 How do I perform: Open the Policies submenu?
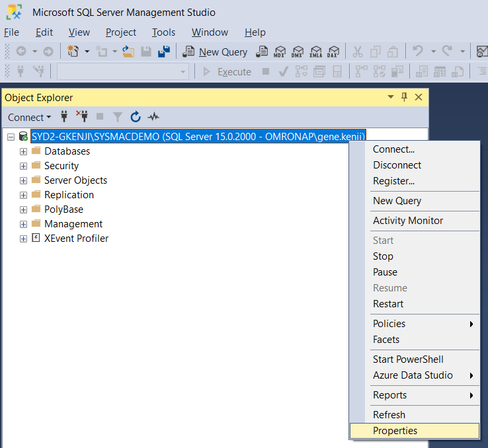415,324
